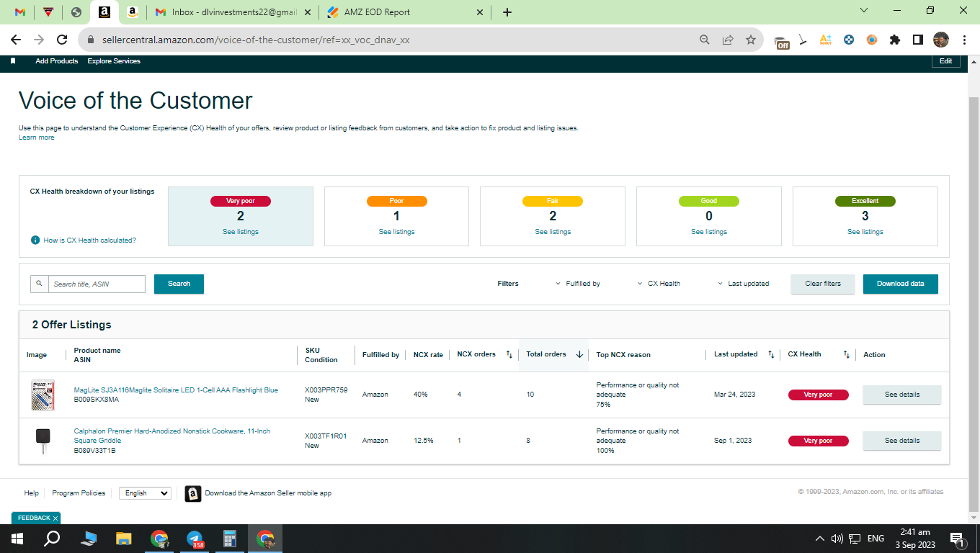The height and width of the screenshot is (553, 980).
Task: Click the teal Search button
Action: pyautogui.click(x=179, y=284)
